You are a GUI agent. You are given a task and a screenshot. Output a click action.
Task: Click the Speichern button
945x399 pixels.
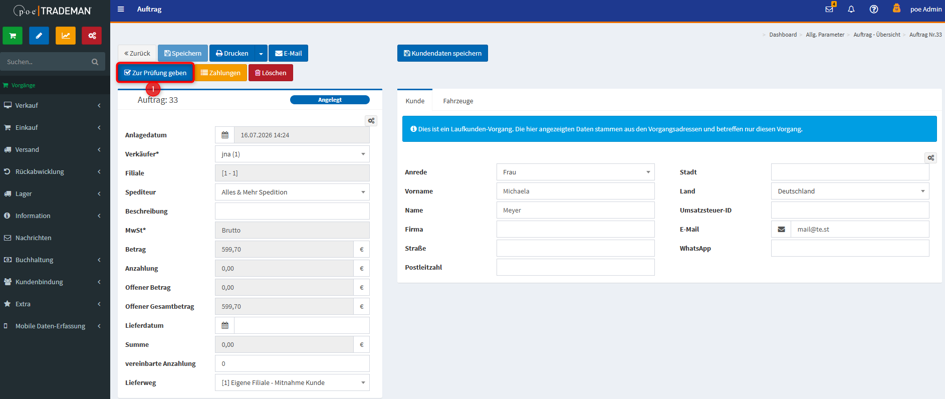click(x=183, y=53)
